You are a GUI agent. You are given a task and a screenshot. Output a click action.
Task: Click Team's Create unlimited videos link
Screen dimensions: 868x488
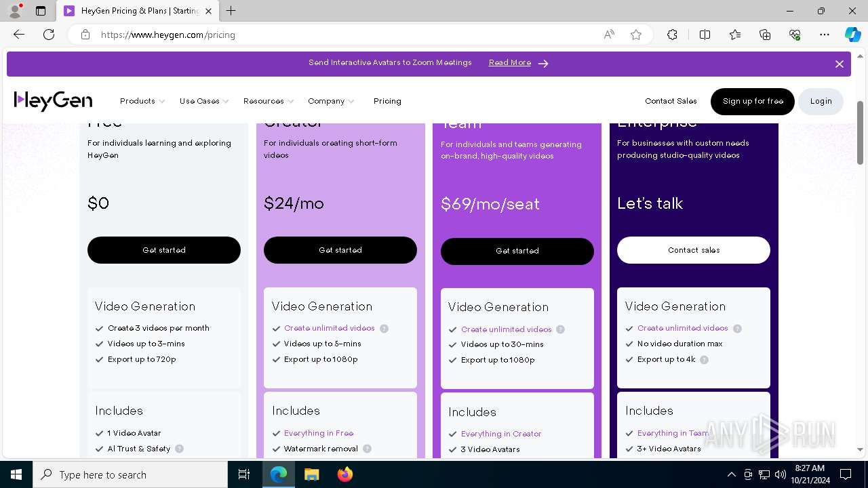coord(507,329)
